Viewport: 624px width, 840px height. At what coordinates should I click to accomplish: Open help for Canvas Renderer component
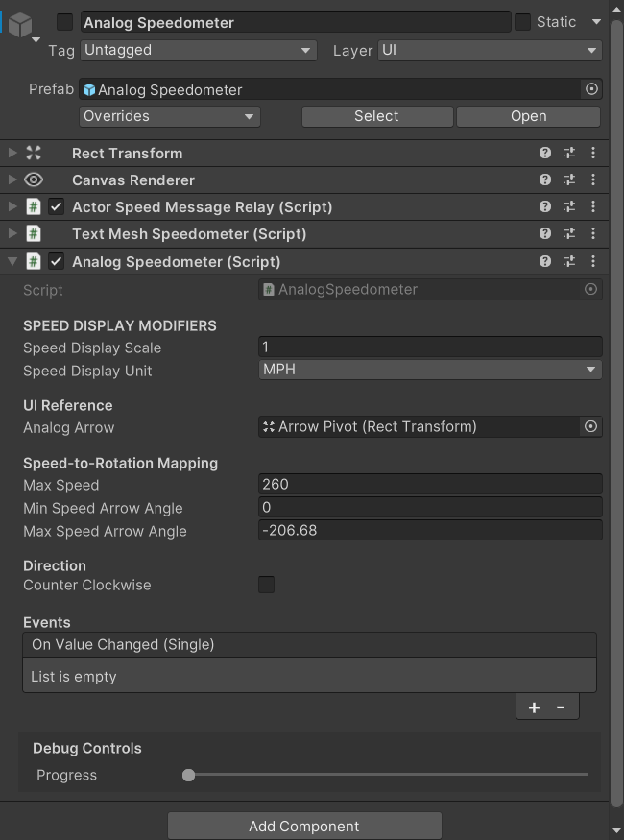(x=545, y=180)
